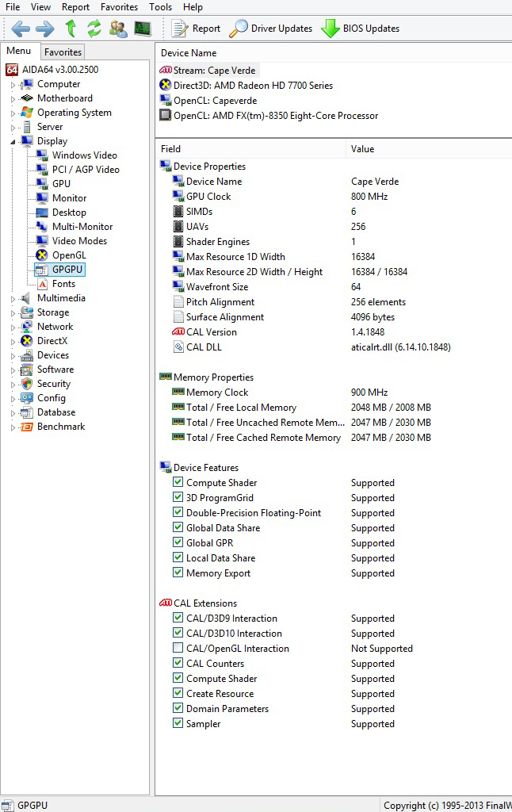
Task: Select the Multi-Monitor tree icon
Action: tap(43, 227)
